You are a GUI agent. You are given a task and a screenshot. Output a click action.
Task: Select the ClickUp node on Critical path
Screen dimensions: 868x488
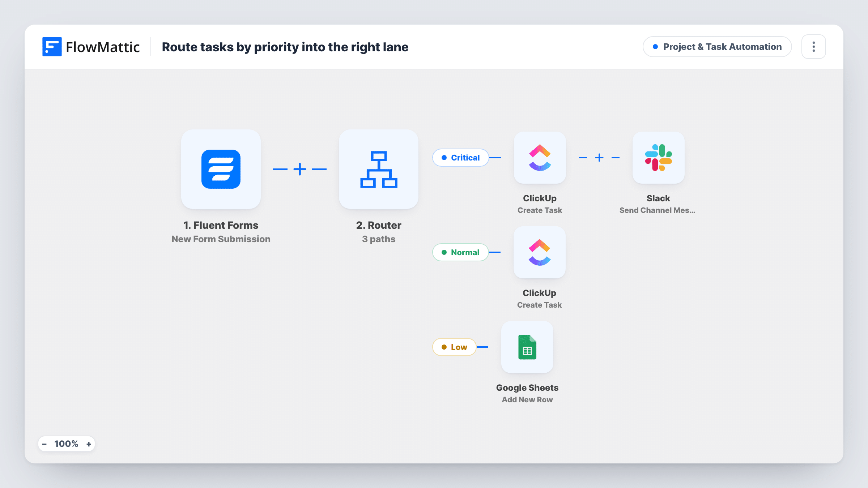tap(540, 158)
